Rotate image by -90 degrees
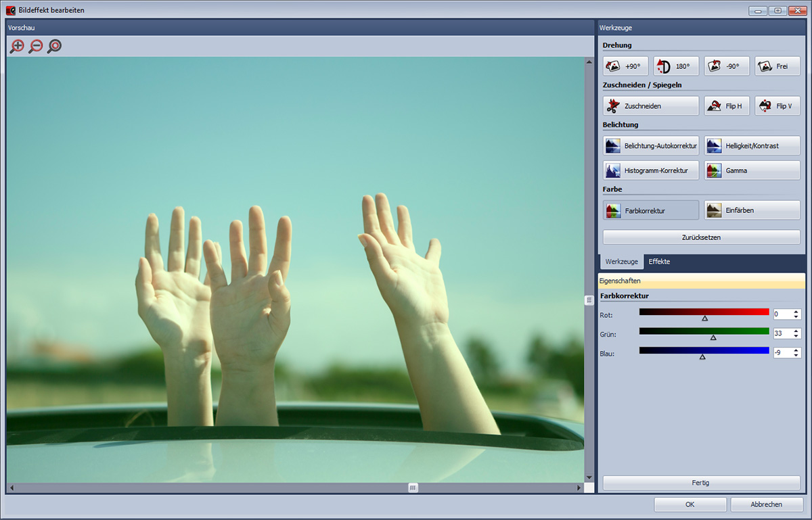The width and height of the screenshot is (812, 520). click(x=727, y=66)
